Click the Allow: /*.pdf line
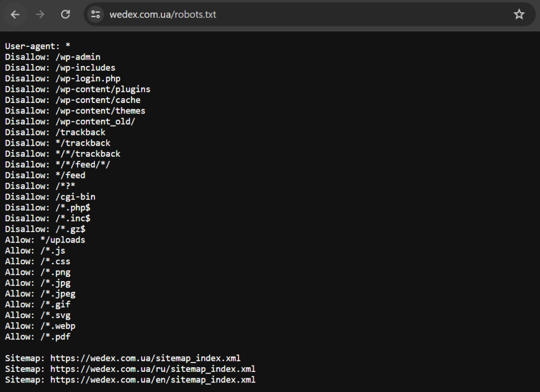The width and height of the screenshot is (540, 392). (37, 337)
